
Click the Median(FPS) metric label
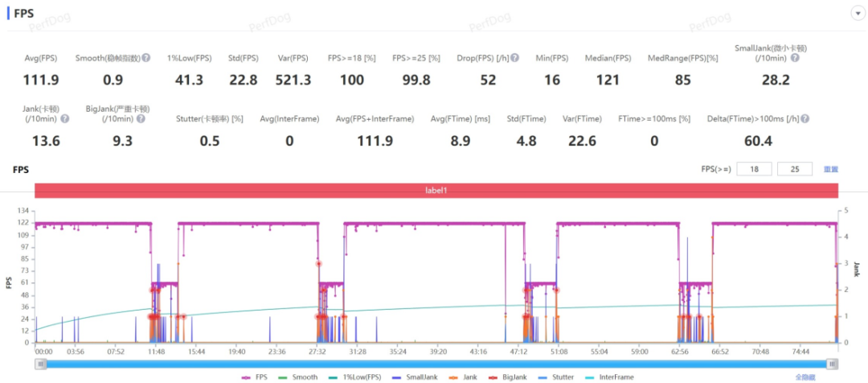pyautogui.click(x=608, y=58)
